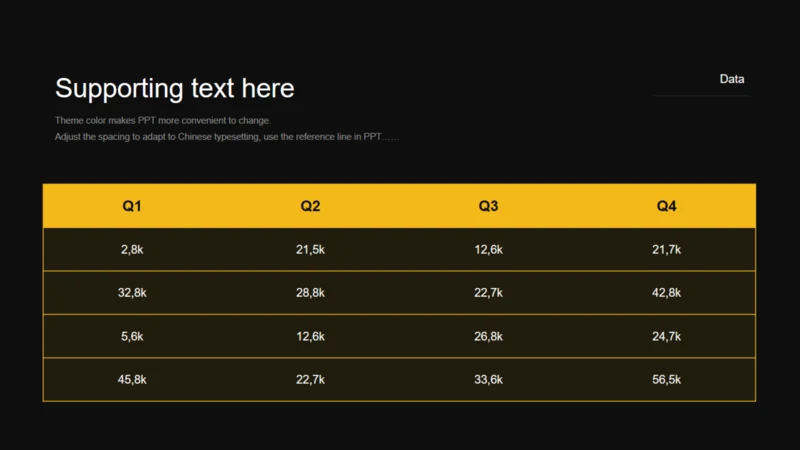800x450 pixels.
Task: Select the 45,8k table cell
Action: 132,380
